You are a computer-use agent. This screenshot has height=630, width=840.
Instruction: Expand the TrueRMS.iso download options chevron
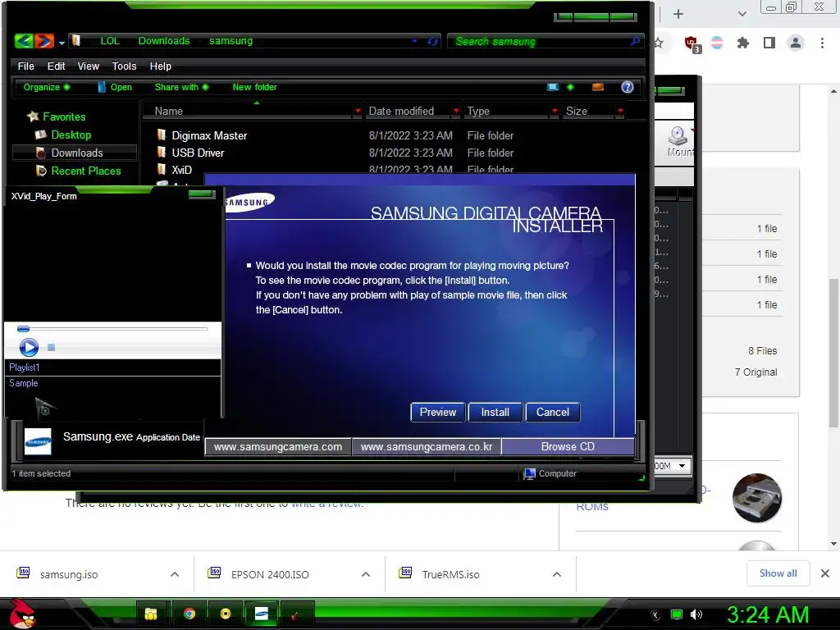coord(557,574)
